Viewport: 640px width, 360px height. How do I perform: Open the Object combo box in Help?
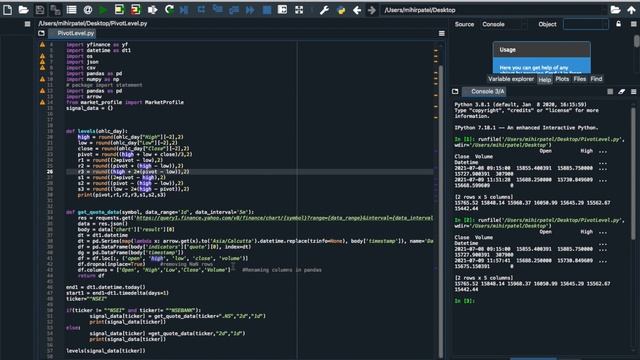585,24
